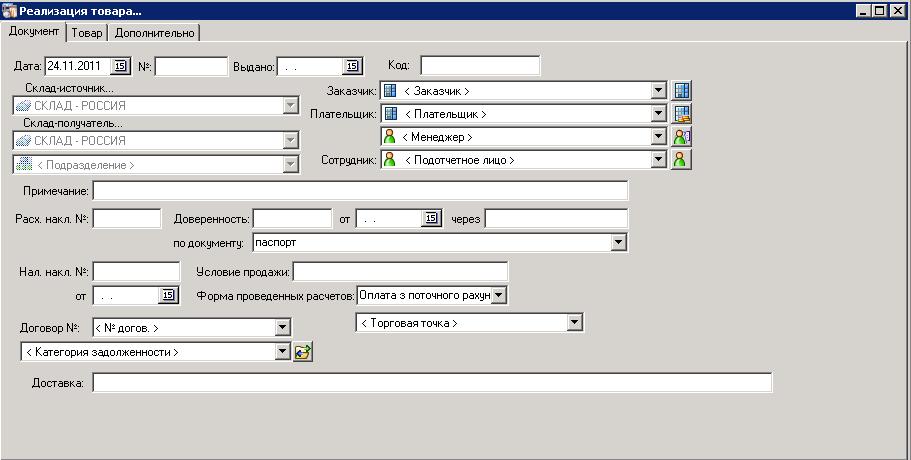This screenshot has width=911, height=460.
Task: Expand Форма проведенных расчетов dropdown
Action: pos(499,295)
